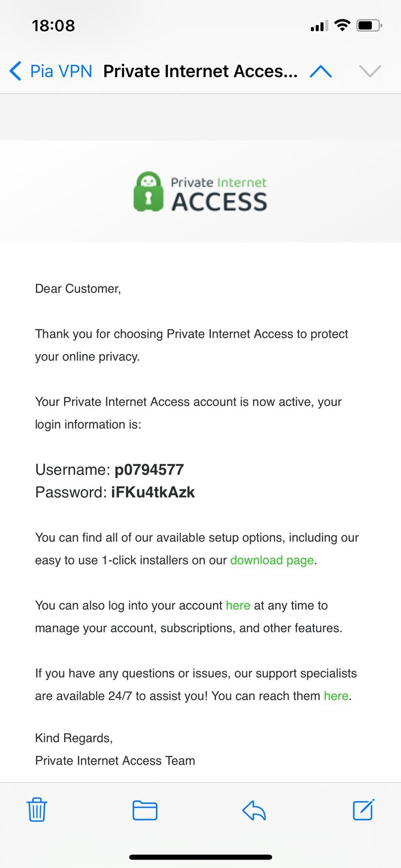The image size is (401, 868).
Task: Tap the Wi-Fi status icon
Action: pos(342,25)
